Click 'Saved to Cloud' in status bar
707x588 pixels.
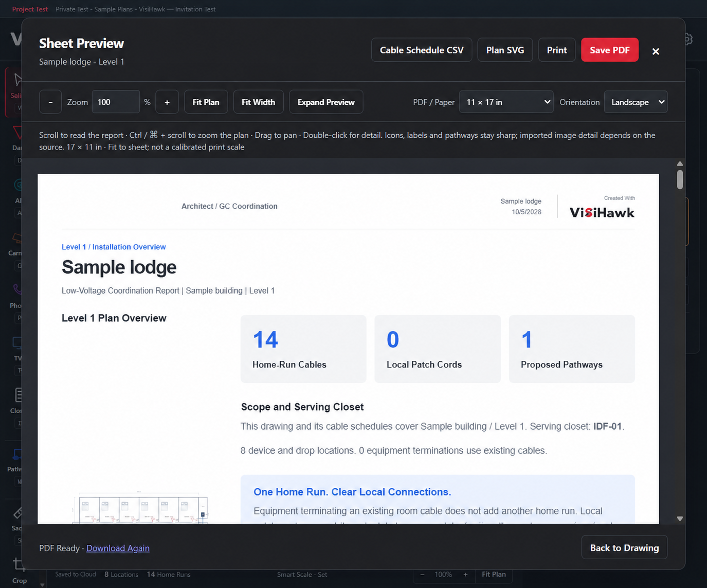(x=76, y=575)
